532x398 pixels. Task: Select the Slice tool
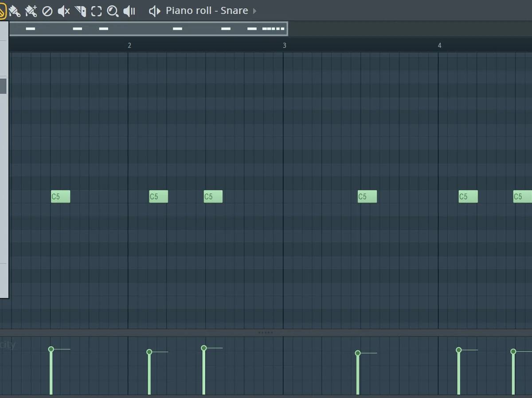[x=80, y=11]
